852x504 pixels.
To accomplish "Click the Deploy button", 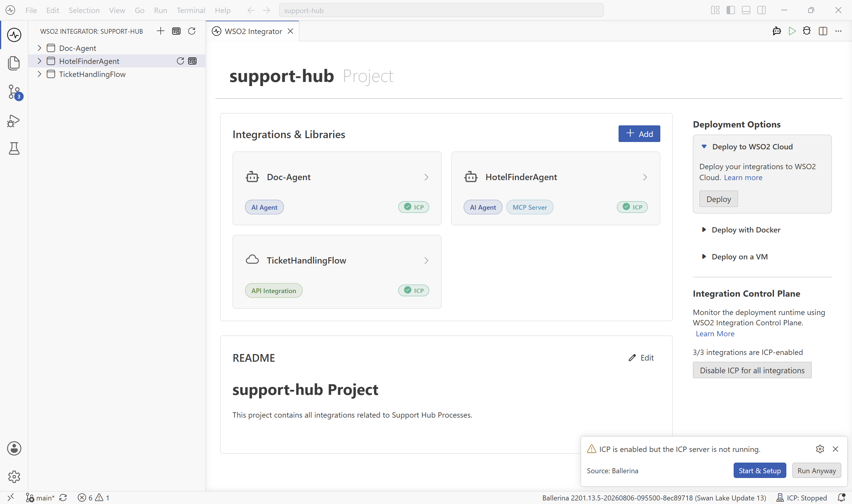I will 719,199.
